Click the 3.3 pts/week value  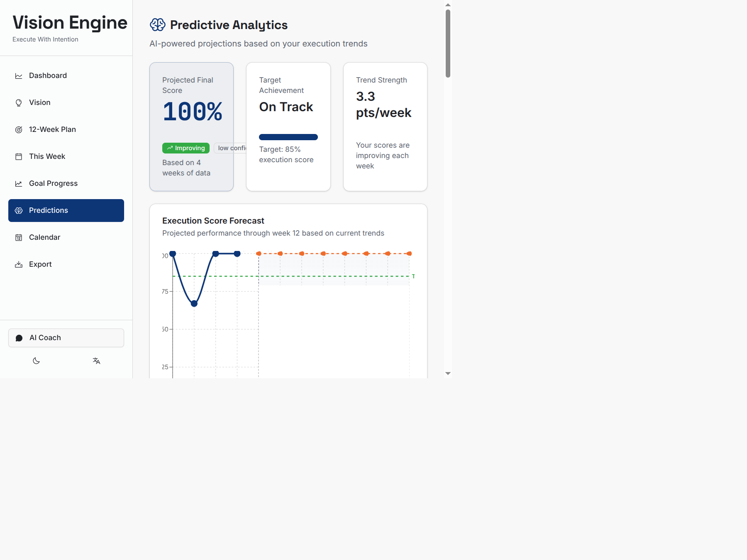pyautogui.click(x=383, y=105)
